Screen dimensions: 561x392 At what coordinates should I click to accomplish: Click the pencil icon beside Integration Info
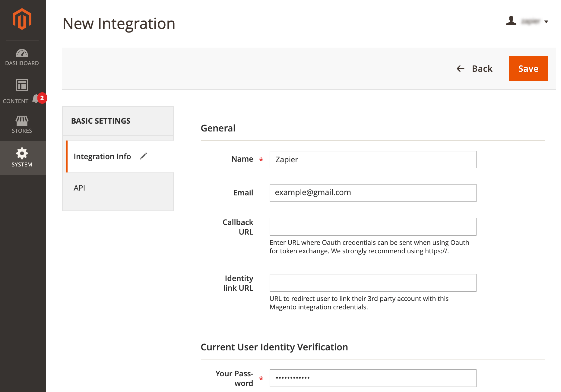click(x=144, y=156)
